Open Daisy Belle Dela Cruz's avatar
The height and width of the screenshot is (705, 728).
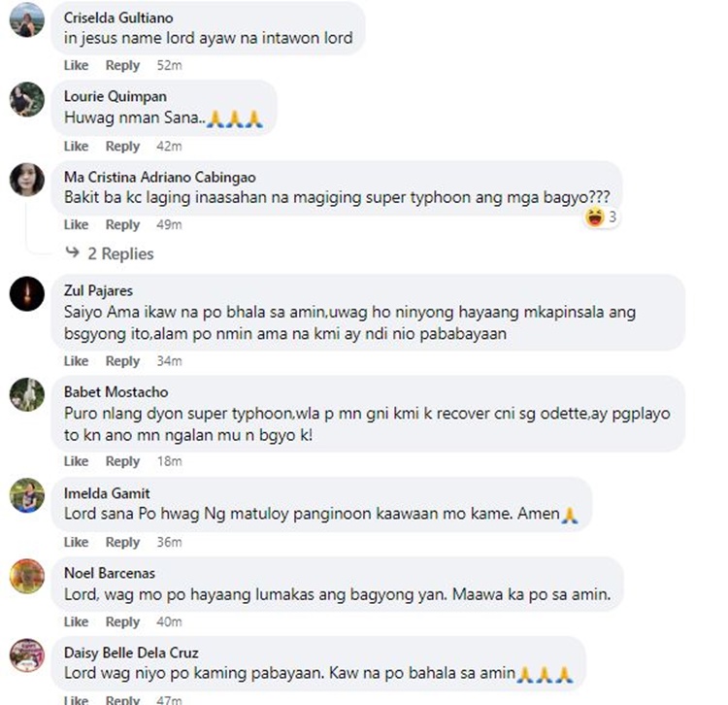26,655
